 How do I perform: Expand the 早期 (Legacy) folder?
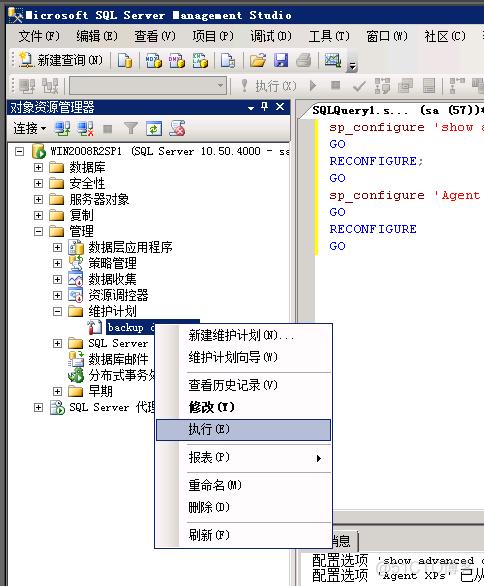pos(57,391)
